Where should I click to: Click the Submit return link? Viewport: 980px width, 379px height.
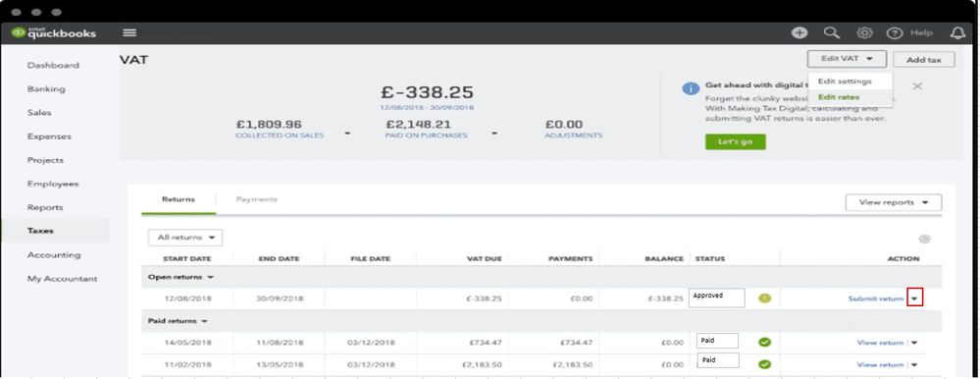[876, 298]
